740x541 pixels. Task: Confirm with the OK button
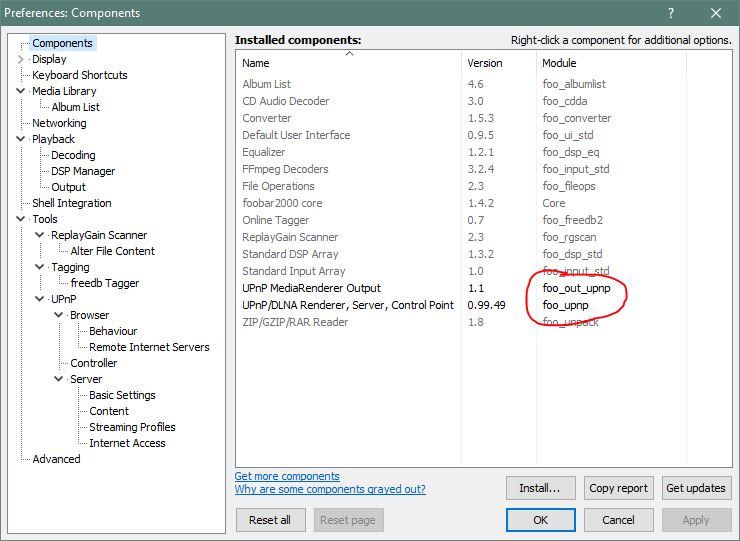coord(540,520)
